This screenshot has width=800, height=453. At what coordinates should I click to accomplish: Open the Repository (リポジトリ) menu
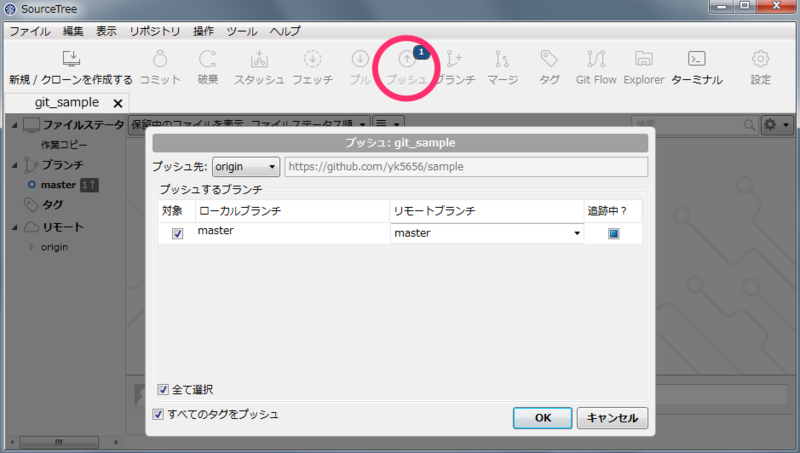155,31
